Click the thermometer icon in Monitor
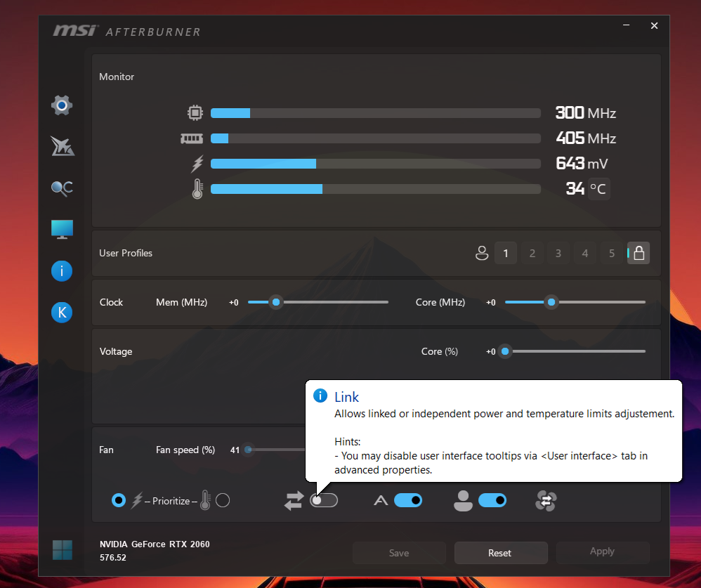The height and width of the screenshot is (588, 701). (197, 189)
